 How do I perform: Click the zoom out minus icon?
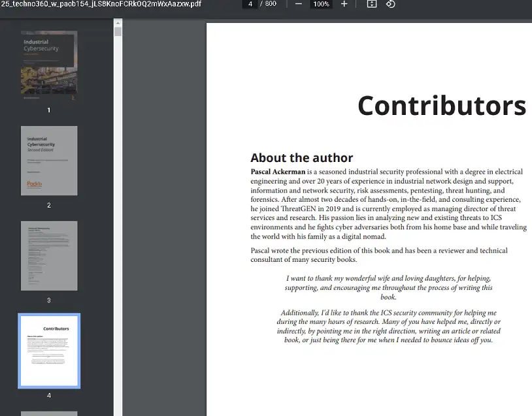click(299, 4)
